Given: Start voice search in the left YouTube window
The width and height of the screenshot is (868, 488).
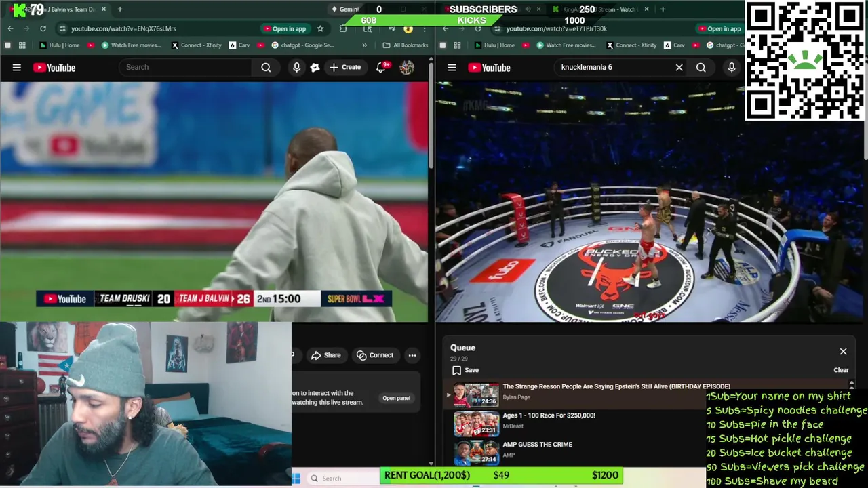Looking at the screenshot, I should point(296,67).
